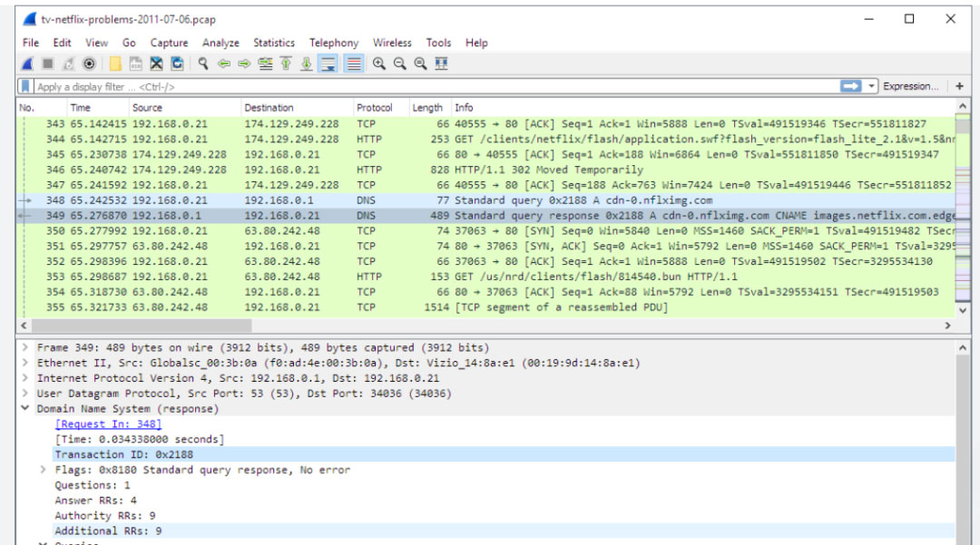This screenshot has width=980, height=545.
Task: Open the Telephony menu
Action: 333,43
